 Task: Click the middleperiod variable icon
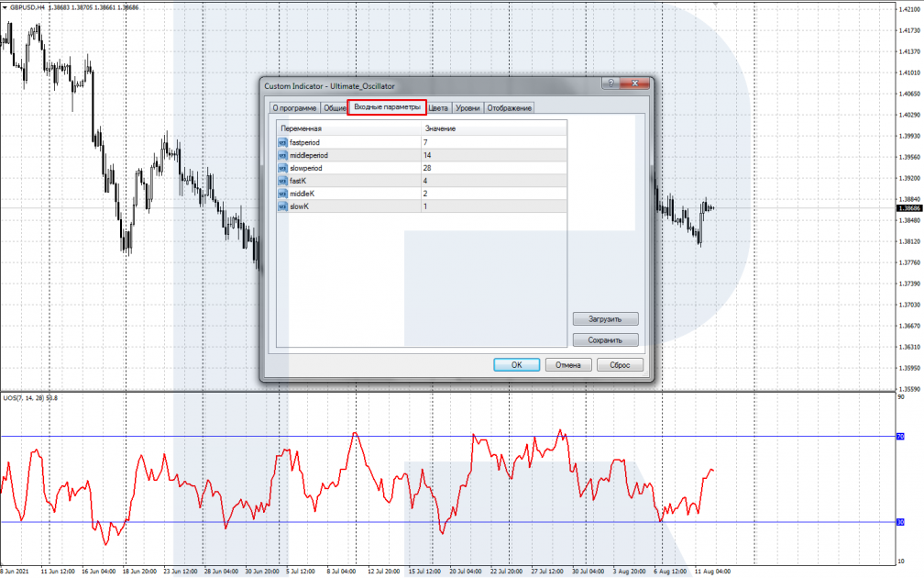(x=281, y=156)
